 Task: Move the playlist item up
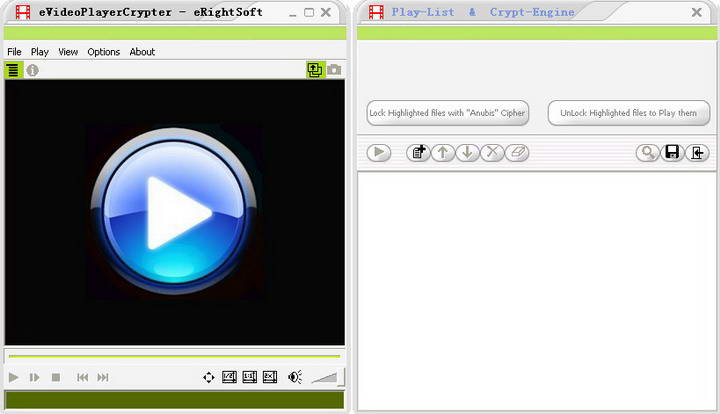point(443,152)
